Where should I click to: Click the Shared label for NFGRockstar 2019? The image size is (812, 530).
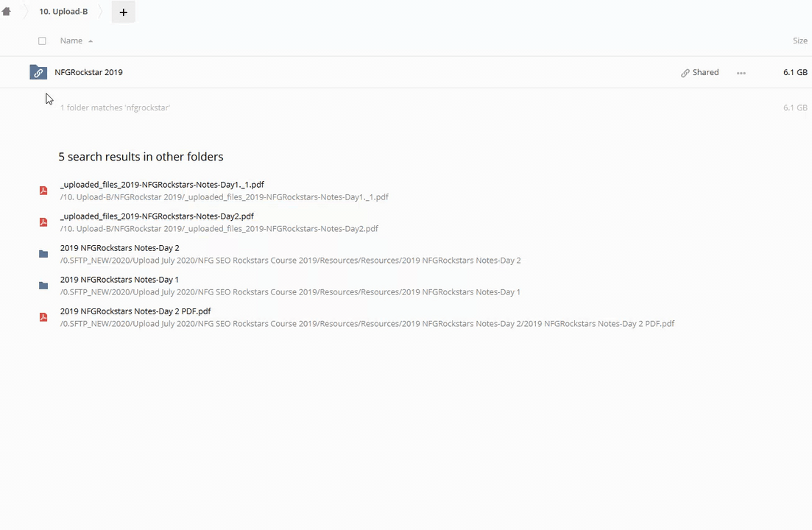705,72
